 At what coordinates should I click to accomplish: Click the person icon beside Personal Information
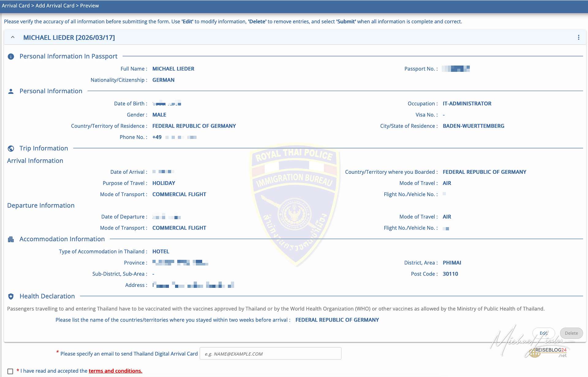point(11,91)
